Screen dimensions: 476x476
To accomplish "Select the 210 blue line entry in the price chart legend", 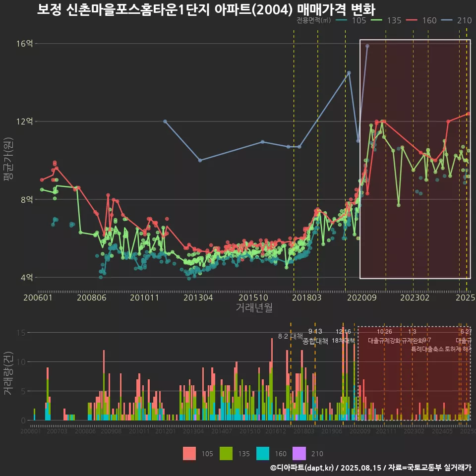I will 457,20.
